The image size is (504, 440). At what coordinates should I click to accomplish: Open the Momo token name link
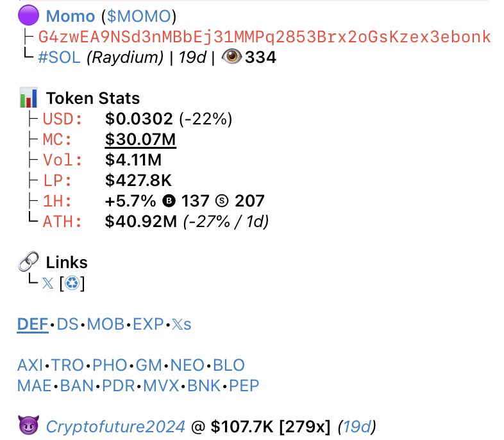(71, 16)
